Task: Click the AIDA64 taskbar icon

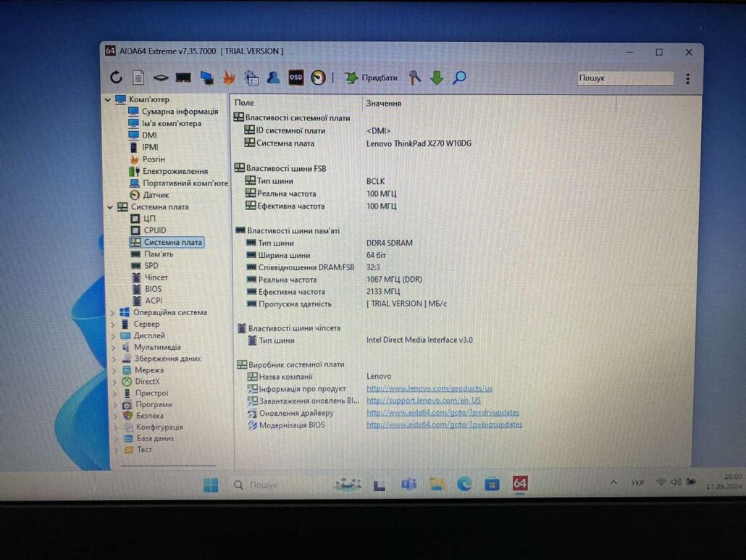Action: click(x=519, y=483)
